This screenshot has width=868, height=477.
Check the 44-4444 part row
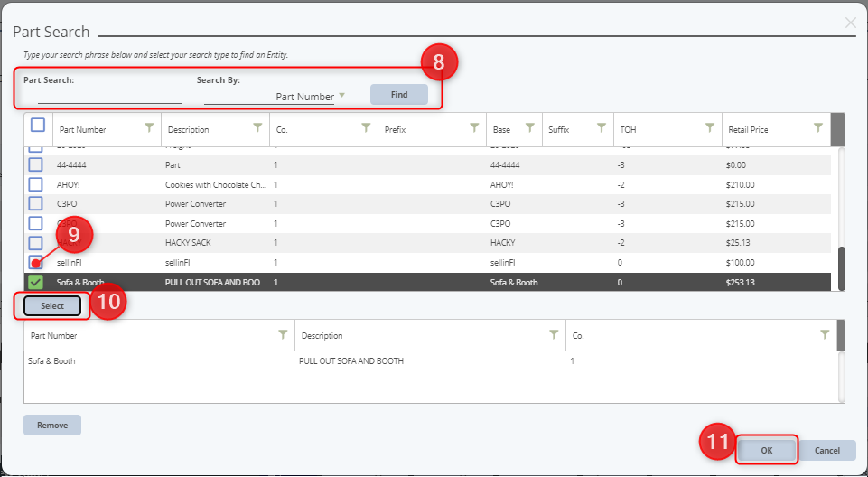click(x=35, y=165)
